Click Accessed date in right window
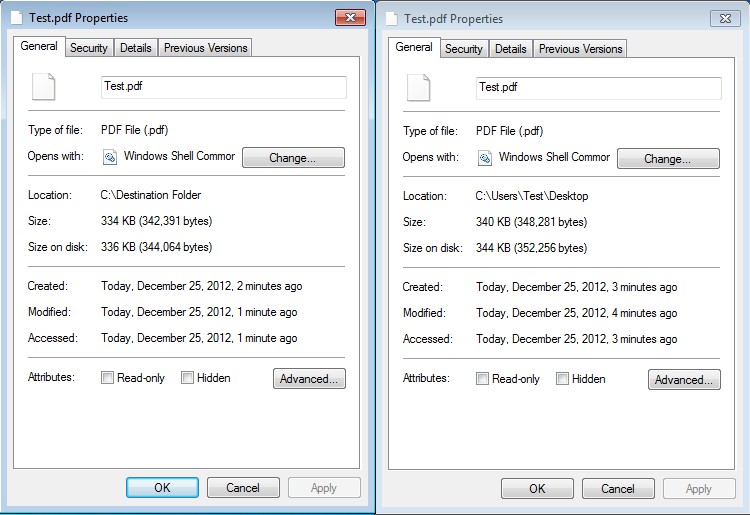The image size is (750, 515). point(577,339)
